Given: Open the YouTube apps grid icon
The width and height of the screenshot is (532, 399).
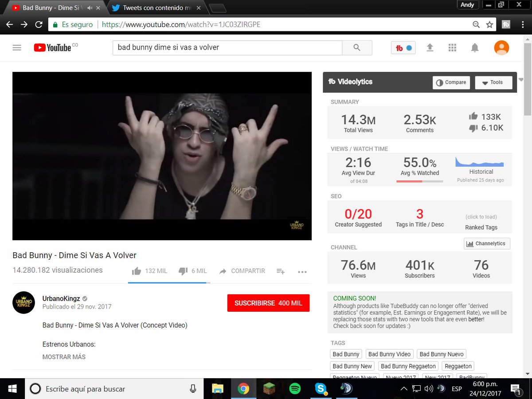Looking at the screenshot, I should 452,47.
